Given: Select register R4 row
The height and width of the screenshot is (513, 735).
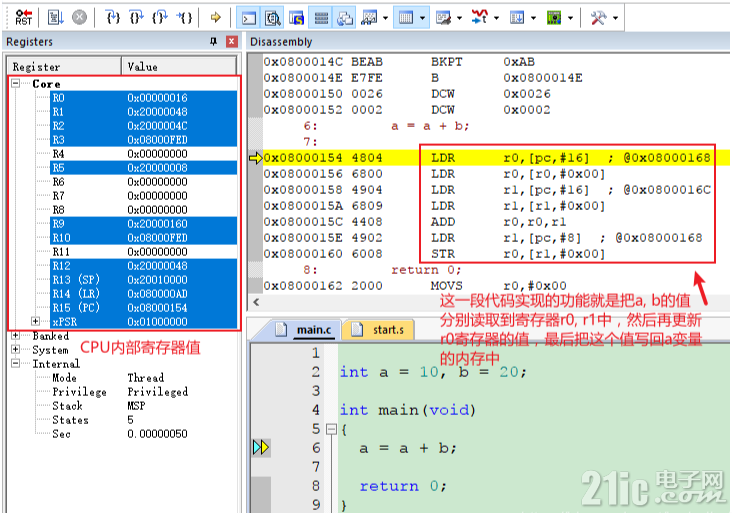Looking at the screenshot, I should click(143, 154).
